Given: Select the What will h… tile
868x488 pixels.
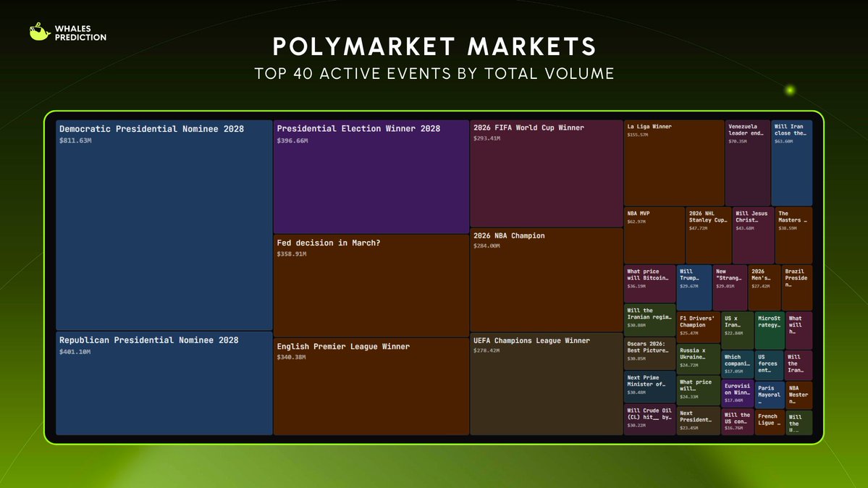Looking at the screenshot, I should click(x=799, y=330).
